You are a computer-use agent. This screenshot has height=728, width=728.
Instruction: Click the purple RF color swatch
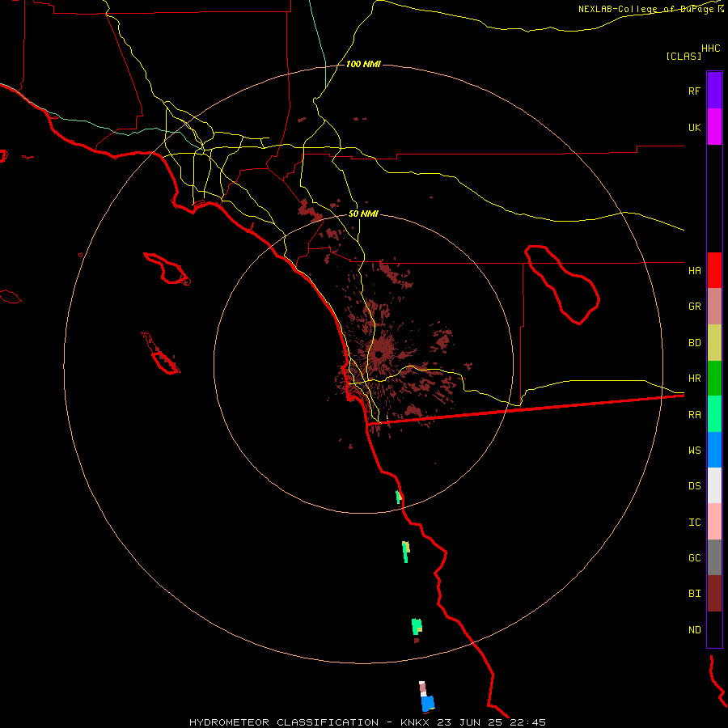click(714, 91)
